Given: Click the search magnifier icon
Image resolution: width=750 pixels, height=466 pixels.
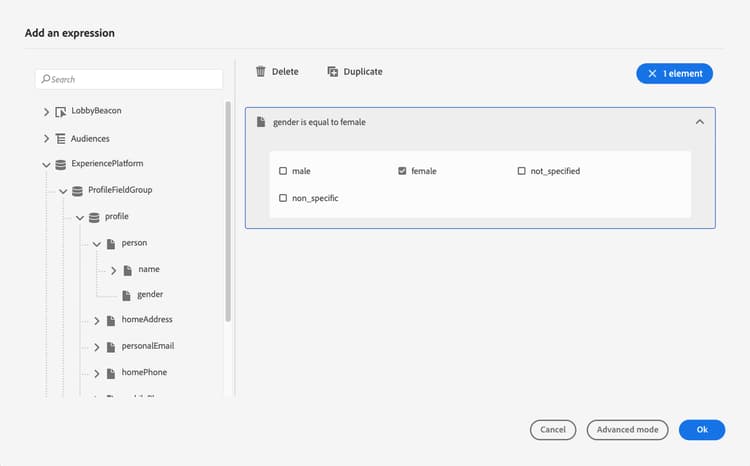Looking at the screenshot, I should 45,78.
